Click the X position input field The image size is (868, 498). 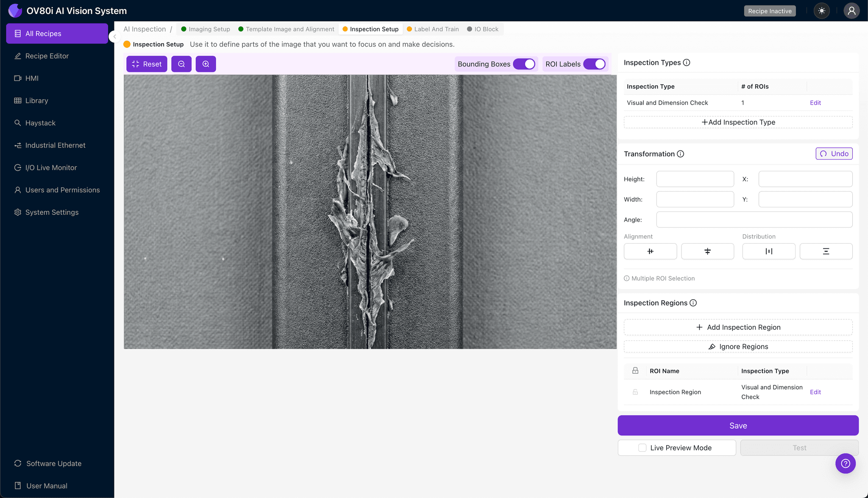pos(805,179)
